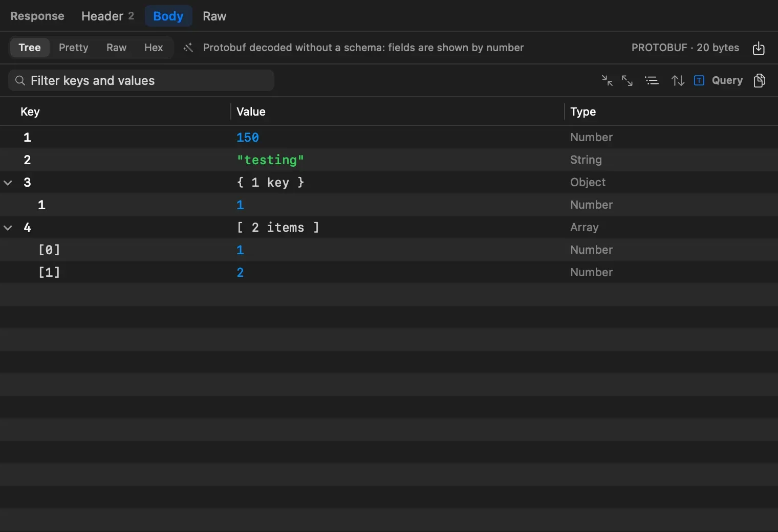Click the Type column header
778x532 pixels.
point(583,112)
